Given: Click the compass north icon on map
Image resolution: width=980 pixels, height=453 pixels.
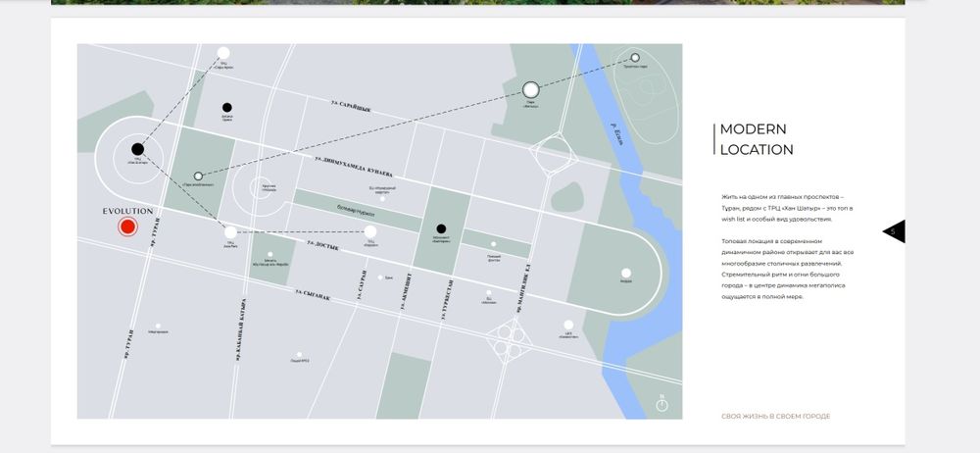Looking at the screenshot, I should 661,404.
